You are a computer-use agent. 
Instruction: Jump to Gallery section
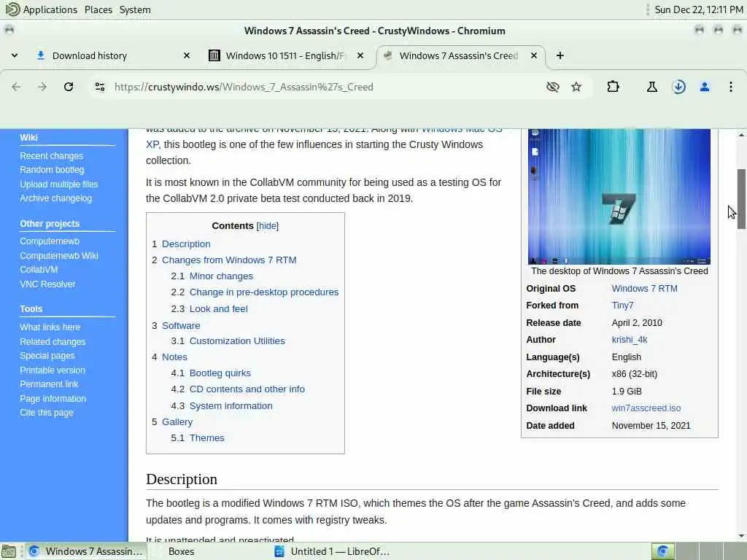click(177, 422)
